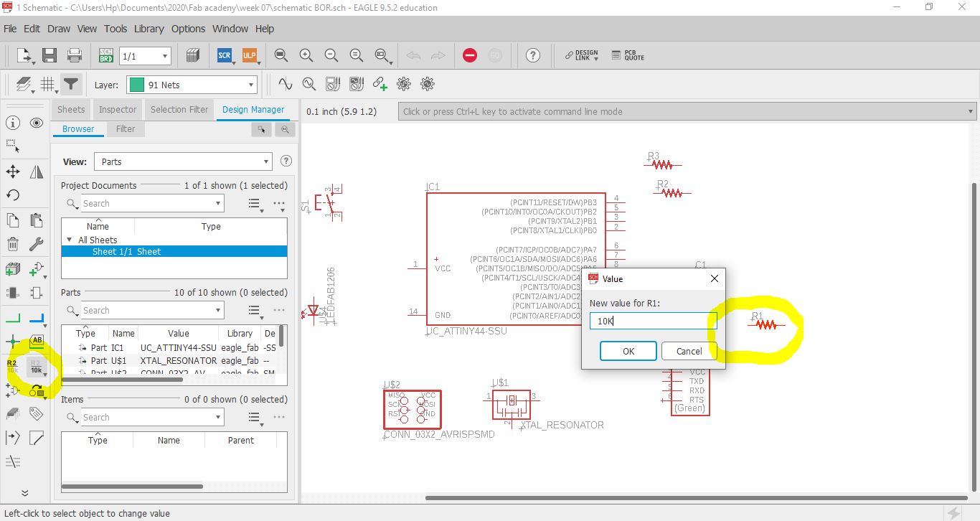
Task: Select the Move tool
Action: pyautogui.click(x=12, y=172)
